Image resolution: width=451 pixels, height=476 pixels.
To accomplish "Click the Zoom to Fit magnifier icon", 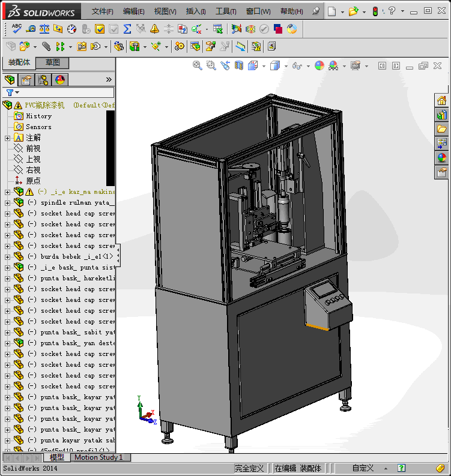I will (197, 65).
